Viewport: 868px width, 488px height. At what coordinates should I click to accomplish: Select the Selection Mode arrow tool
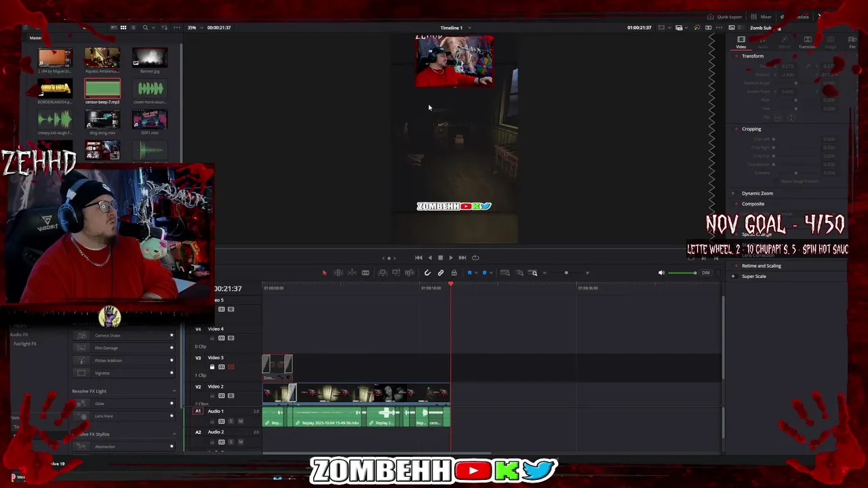325,272
